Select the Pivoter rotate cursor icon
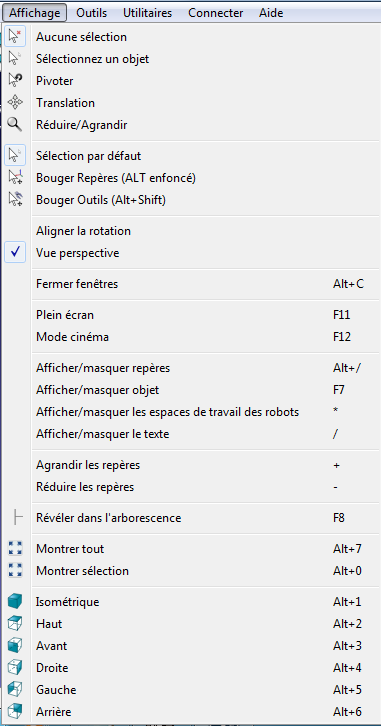 (x=15, y=81)
